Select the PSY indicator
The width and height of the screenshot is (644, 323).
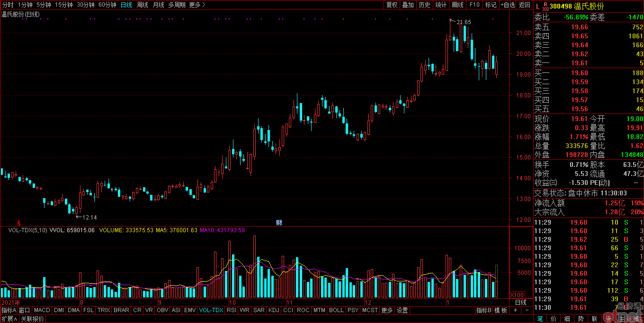click(x=353, y=310)
